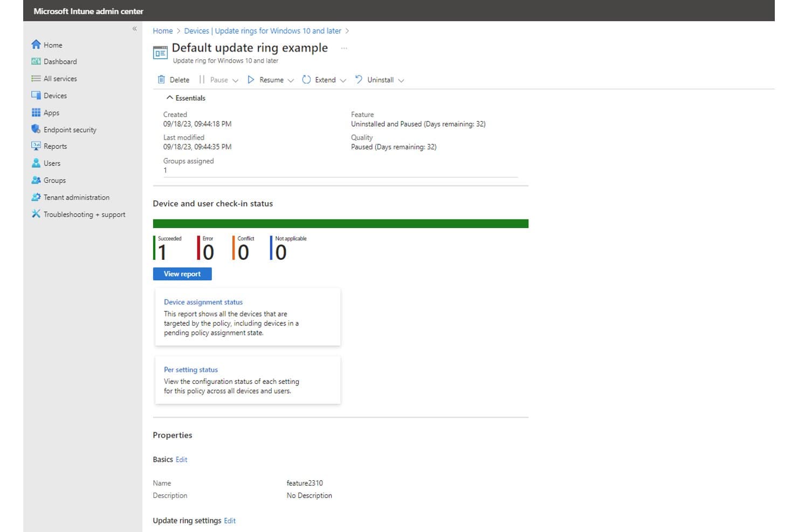The height and width of the screenshot is (532, 798).
Task: Click the Resume play triangle icon
Action: pos(251,80)
